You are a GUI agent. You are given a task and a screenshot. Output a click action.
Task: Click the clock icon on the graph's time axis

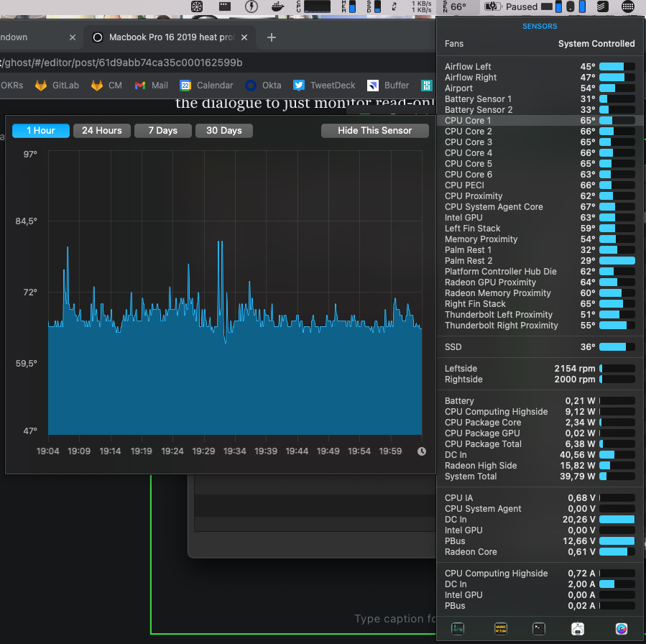422,451
